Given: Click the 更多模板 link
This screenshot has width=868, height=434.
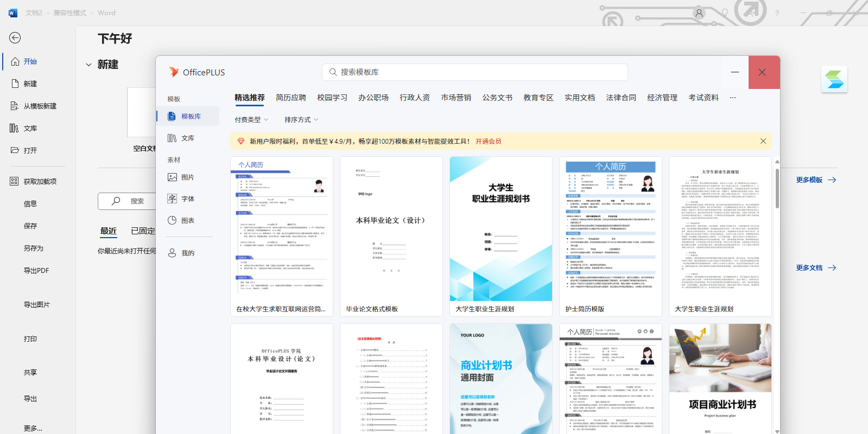Looking at the screenshot, I should (x=816, y=180).
